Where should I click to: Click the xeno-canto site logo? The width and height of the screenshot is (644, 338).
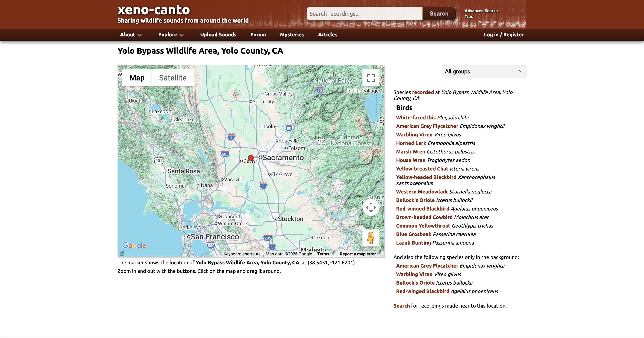(154, 10)
